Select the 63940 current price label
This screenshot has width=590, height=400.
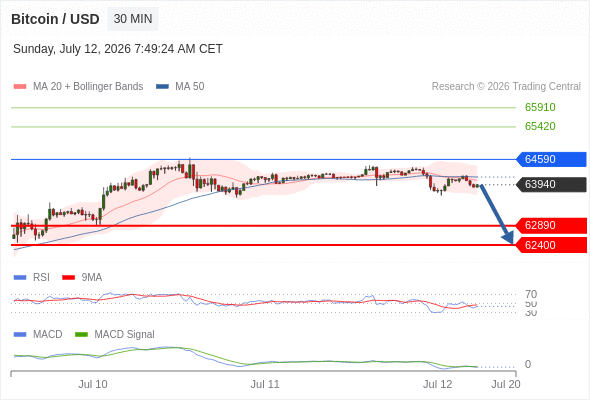(551, 184)
